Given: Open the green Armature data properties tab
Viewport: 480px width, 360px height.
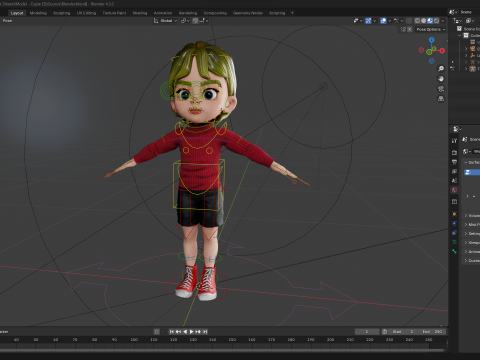Looking at the screenshot, I should [x=454, y=242].
